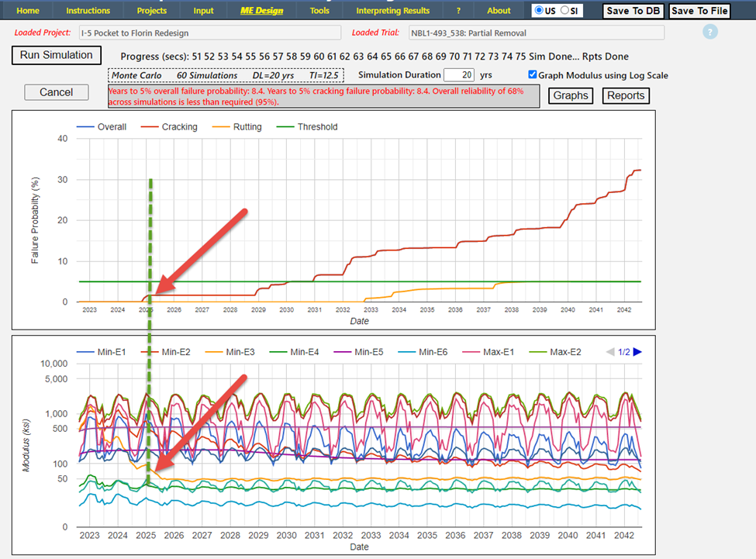Click the Reports button
Viewport: 756px width, 559px height.
(x=625, y=95)
